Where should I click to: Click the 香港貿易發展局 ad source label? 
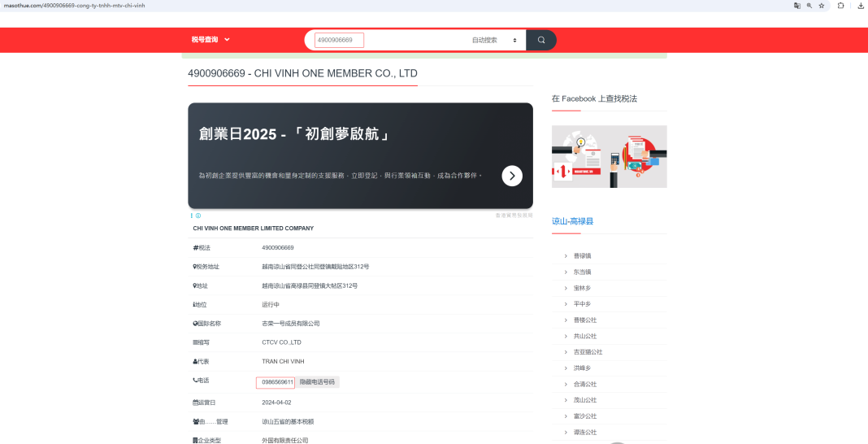click(514, 215)
